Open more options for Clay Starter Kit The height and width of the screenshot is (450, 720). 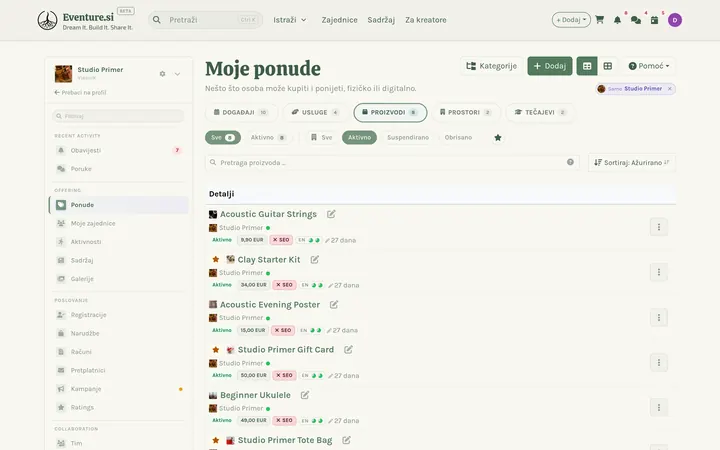click(658, 272)
